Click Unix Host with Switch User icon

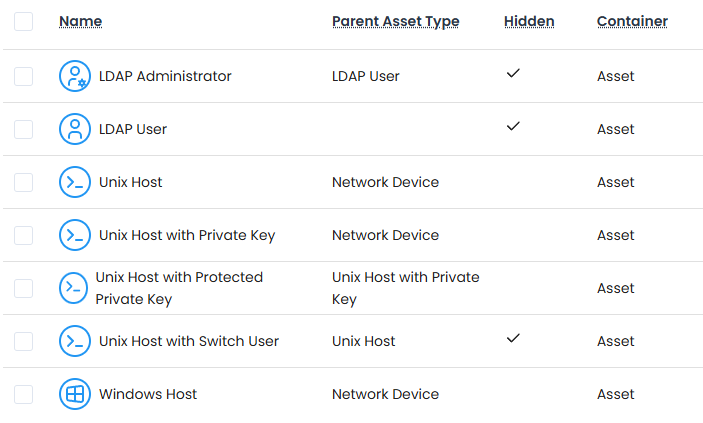[75, 341]
